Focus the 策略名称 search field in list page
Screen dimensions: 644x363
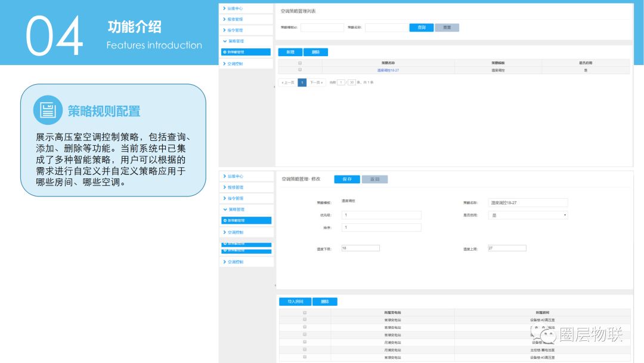click(387, 27)
